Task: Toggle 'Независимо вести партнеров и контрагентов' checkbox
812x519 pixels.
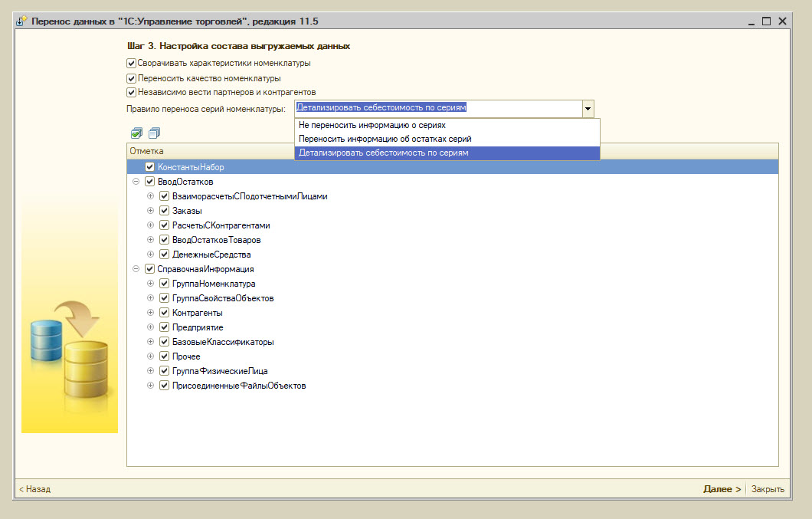Action: (132, 92)
